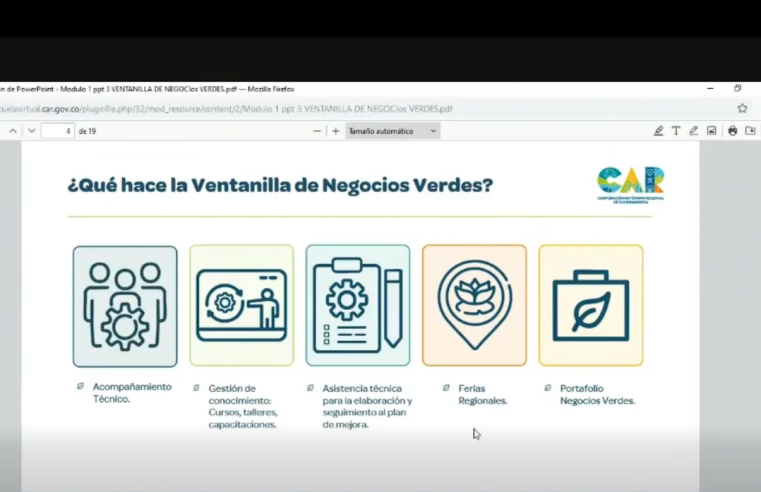Open the Tamaño automático zoom dropdown
The width and height of the screenshot is (761, 492).
pos(393,131)
